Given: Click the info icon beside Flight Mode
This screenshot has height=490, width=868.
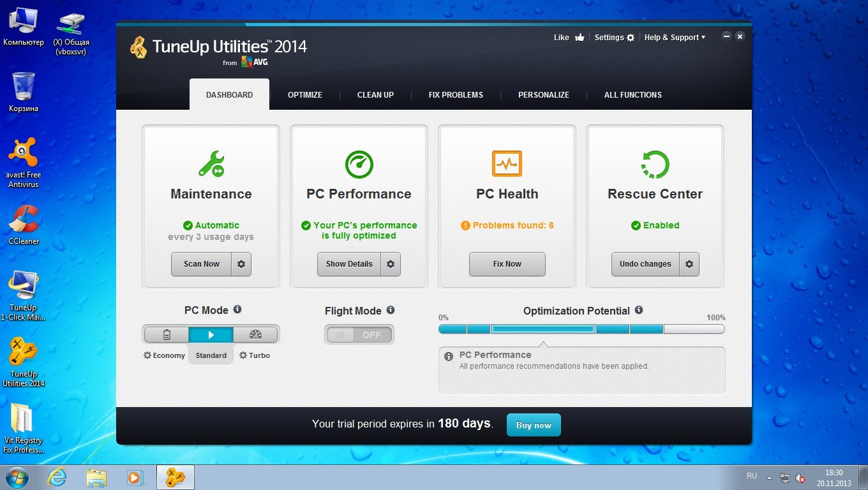Looking at the screenshot, I should [391, 309].
